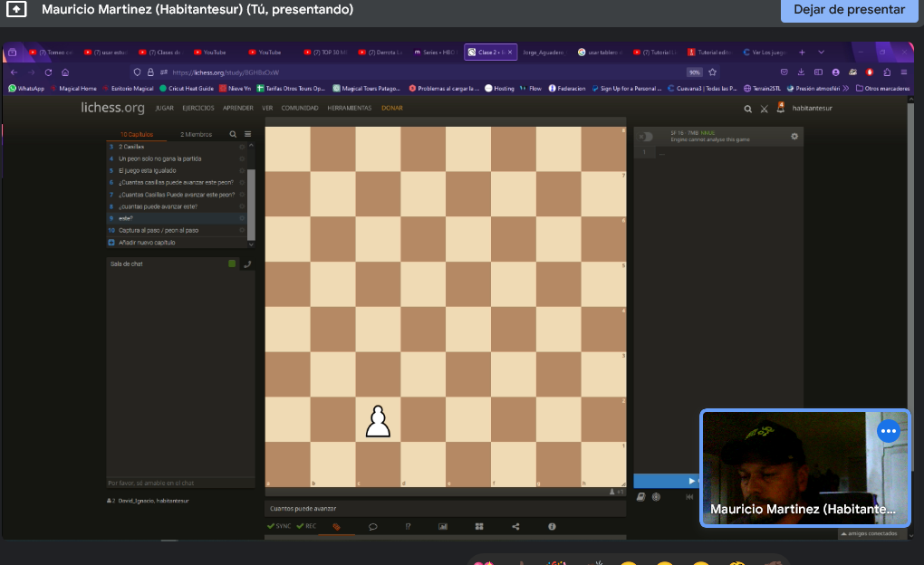
Task: Toggle the REC recording option
Action: tap(306, 526)
